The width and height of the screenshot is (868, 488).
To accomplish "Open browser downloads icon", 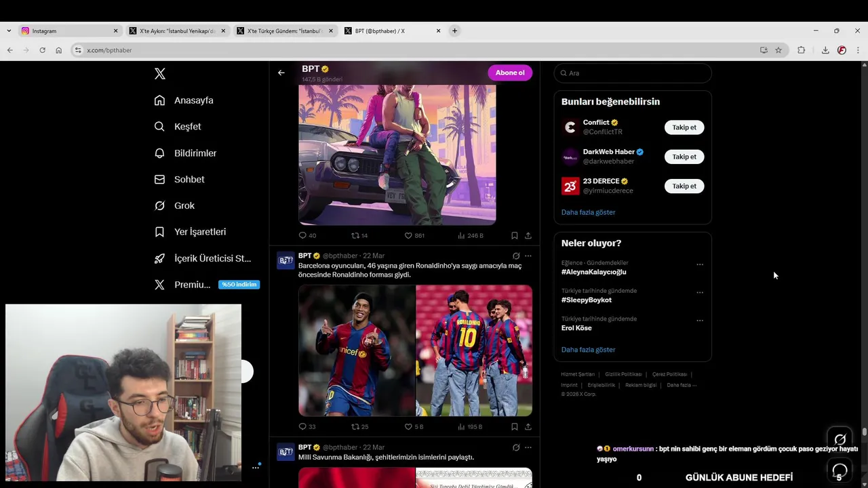I will [x=825, y=50].
